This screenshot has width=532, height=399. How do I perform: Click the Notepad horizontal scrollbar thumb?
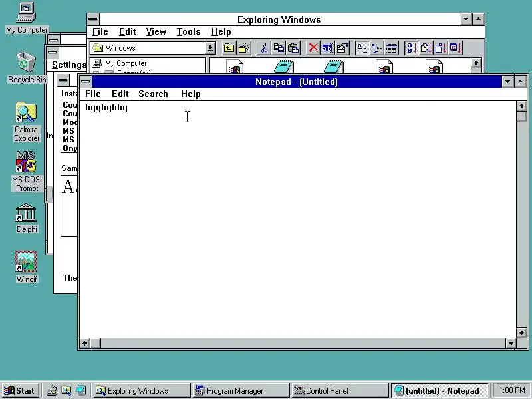pos(96,343)
